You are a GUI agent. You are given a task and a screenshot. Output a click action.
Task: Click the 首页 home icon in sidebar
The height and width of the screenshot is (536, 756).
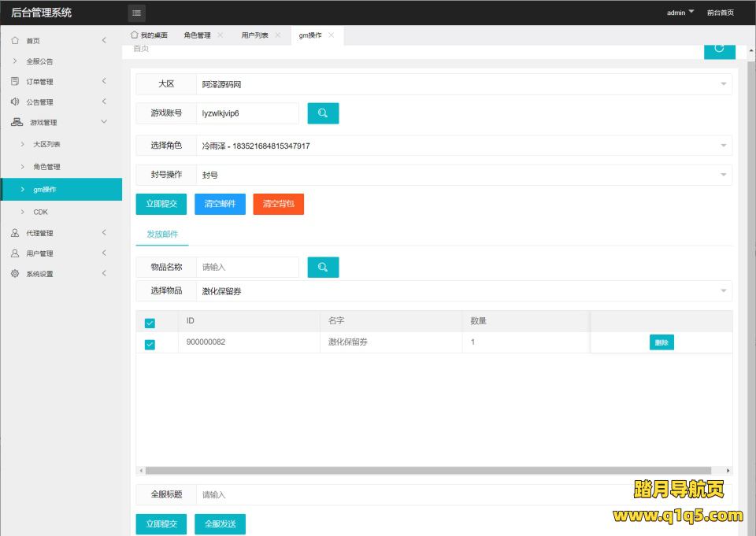pyautogui.click(x=15, y=41)
